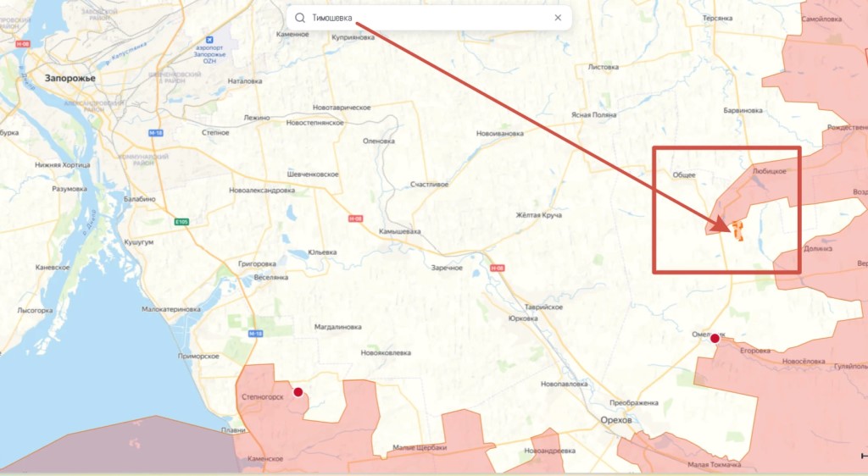Clear the search field with X

(x=558, y=18)
